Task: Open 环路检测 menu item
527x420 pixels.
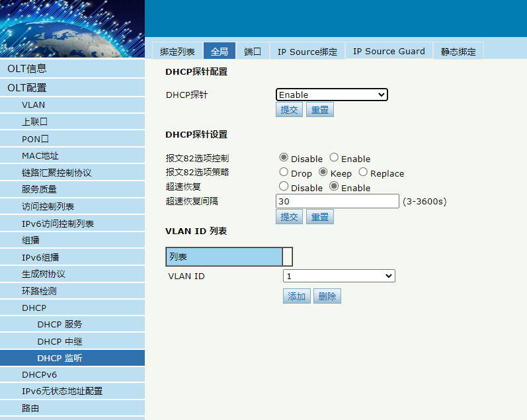Action: 72,291
